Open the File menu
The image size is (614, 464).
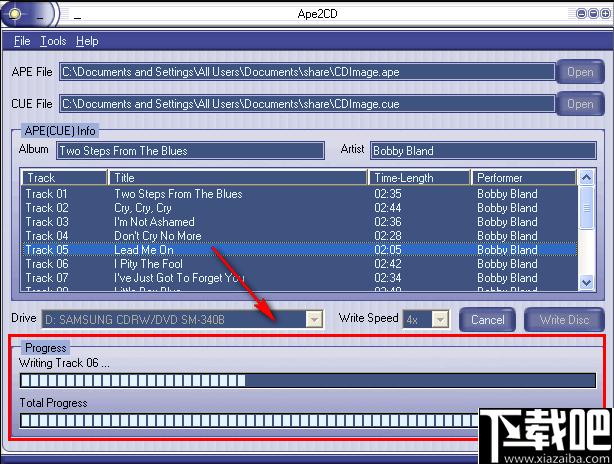click(22, 41)
